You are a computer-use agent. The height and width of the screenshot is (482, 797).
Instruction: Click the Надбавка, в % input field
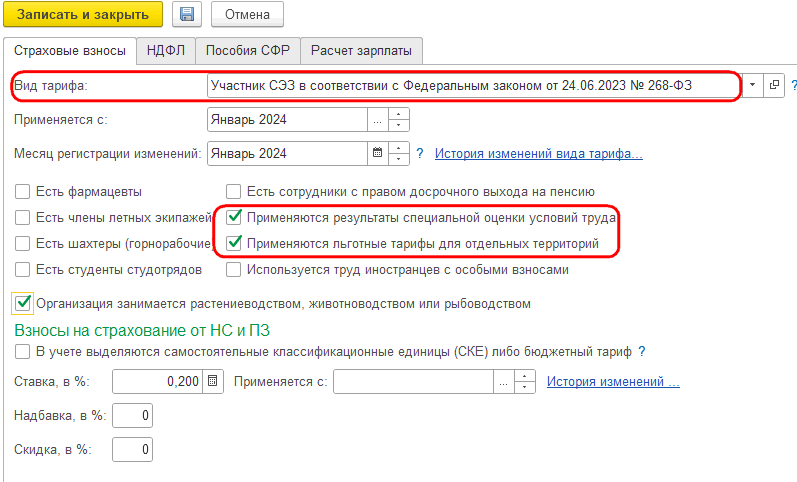132,415
